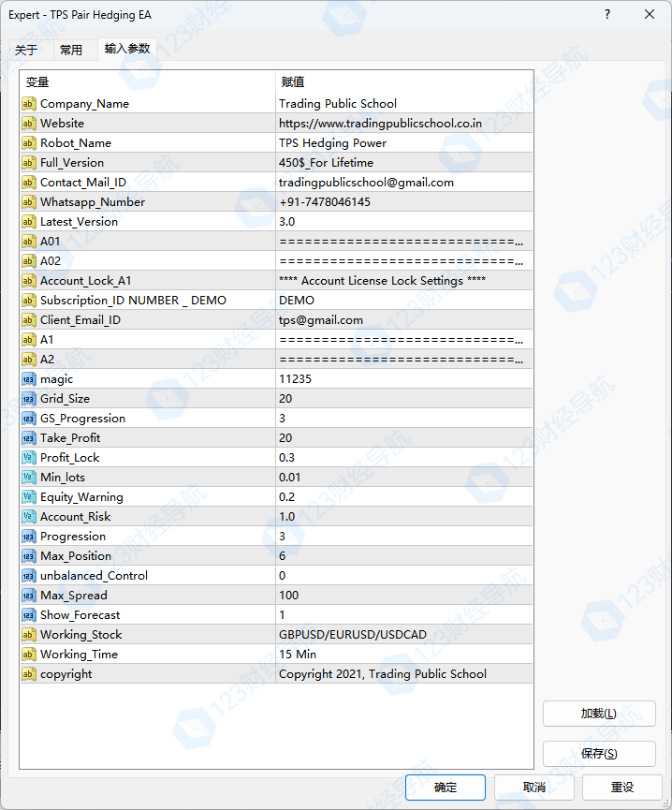Click the integer icon beside magic
Image resolution: width=672 pixels, height=810 pixels.
click(x=29, y=379)
